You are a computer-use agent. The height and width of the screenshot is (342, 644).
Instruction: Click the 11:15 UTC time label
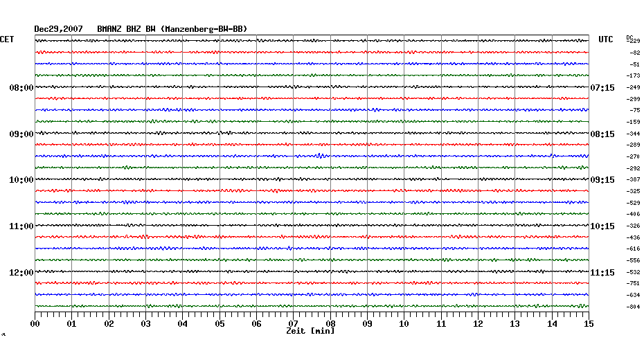pos(602,273)
